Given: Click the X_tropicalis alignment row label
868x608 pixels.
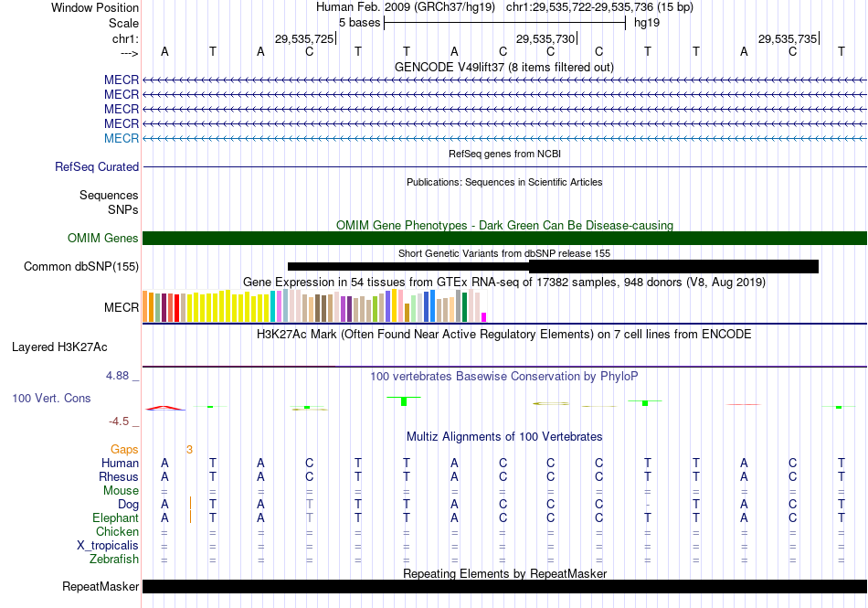Looking at the screenshot, I should tap(108, 546).
